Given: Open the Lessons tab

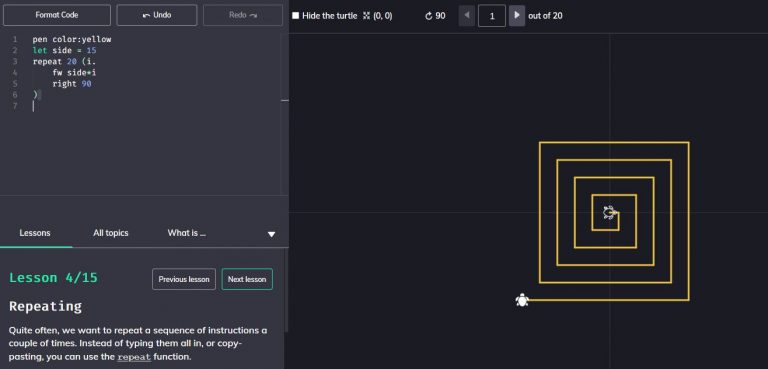Looking at the screenshot, I should pos(35,233).
